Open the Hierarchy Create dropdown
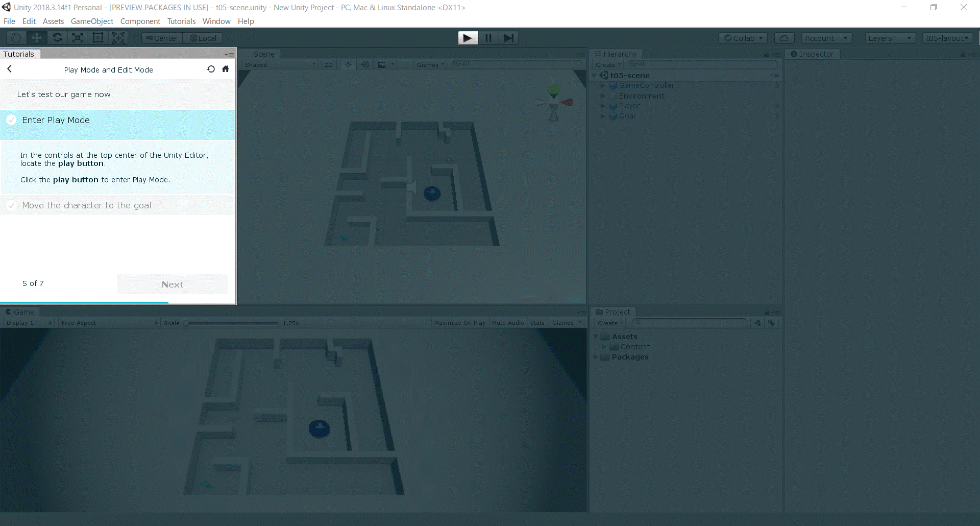 coord(608,64)
